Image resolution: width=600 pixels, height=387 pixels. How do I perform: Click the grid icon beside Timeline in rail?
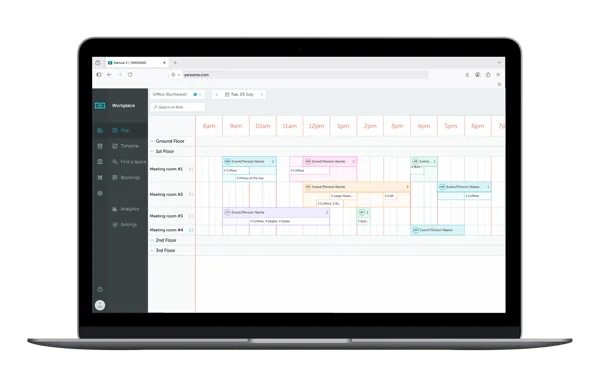click(x=100, y=146)
